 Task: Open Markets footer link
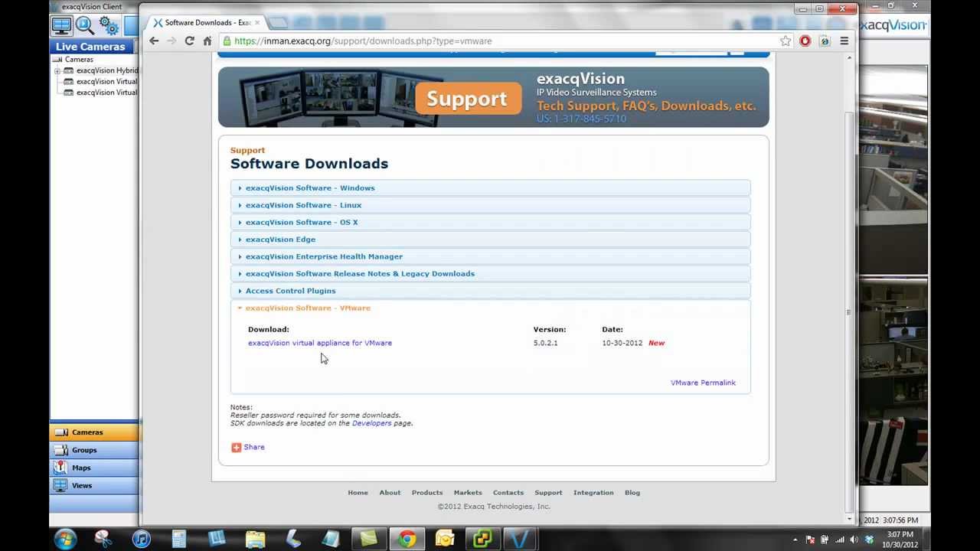(x=468, y=493)
